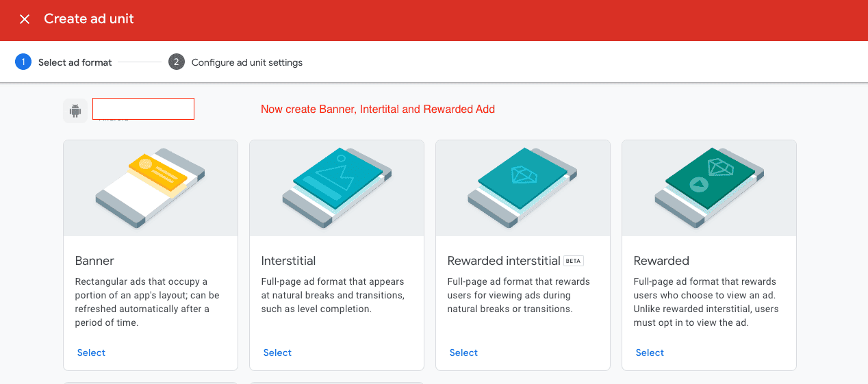This screenshot has height=384, width=868.
Task: Go to Configure ad unit settings step
Action: (x=246, y=62)
